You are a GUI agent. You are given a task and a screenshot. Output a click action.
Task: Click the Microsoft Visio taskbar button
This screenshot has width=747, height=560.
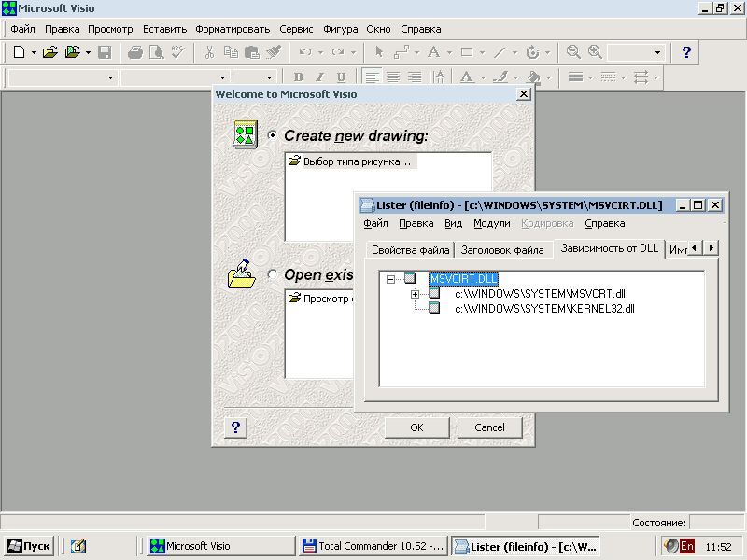[220, 546]
